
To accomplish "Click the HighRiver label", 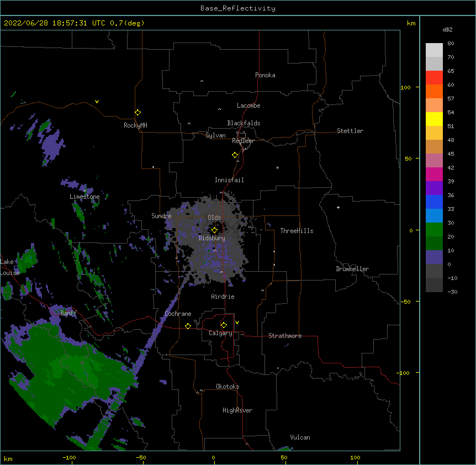I will 237,410.
